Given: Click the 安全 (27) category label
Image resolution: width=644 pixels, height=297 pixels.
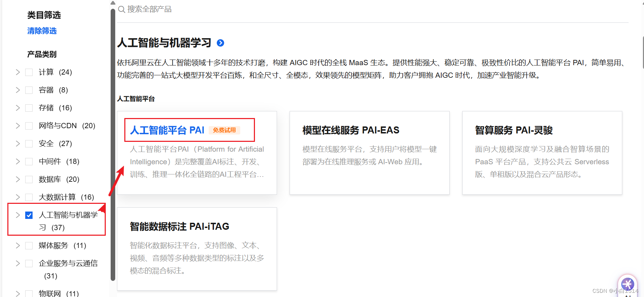Looking at the screenshot, I should point(55,144).
